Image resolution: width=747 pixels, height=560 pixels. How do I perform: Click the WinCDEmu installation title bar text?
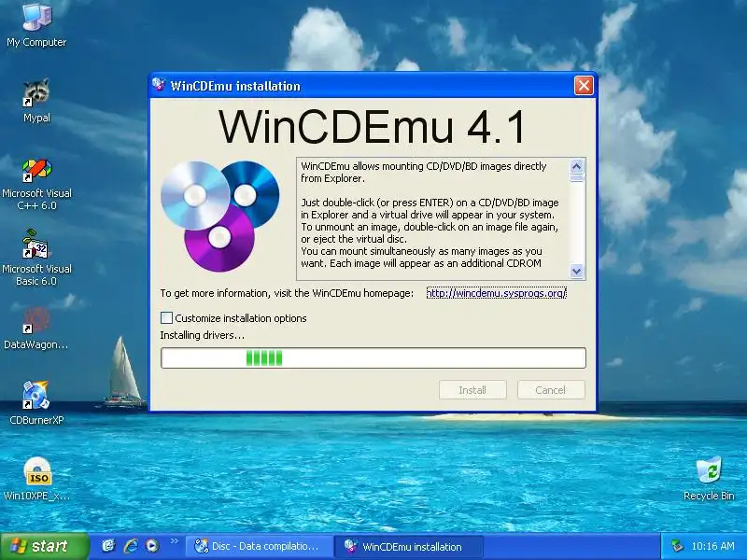(235, 86)
